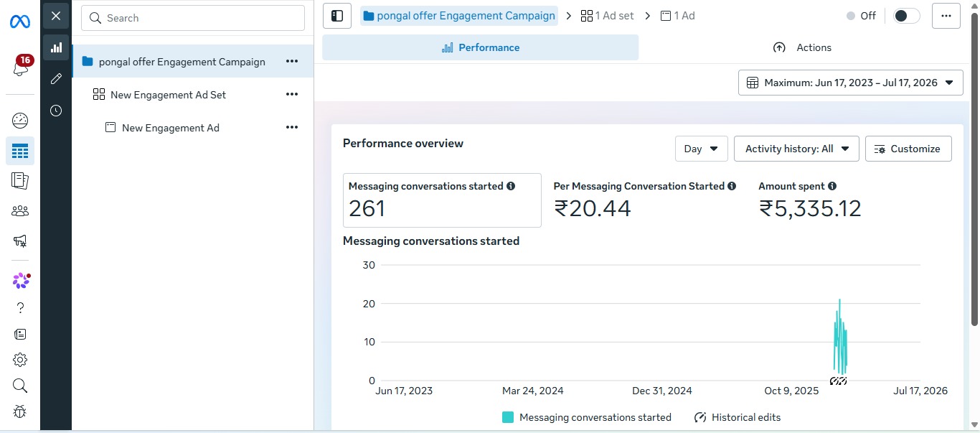The image size is (980, 433).
Task: Click the teal Messaging conversations legend swatch
Action: click(508, 417)
